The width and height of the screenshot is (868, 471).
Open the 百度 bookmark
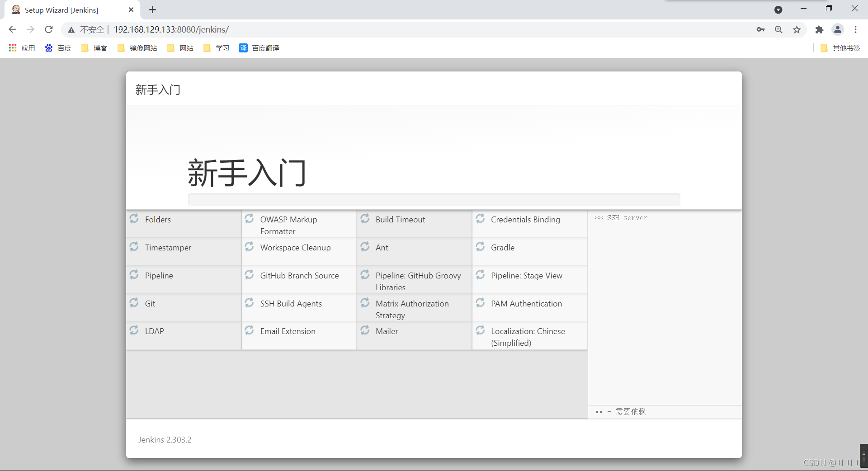[x=58, y=48]
